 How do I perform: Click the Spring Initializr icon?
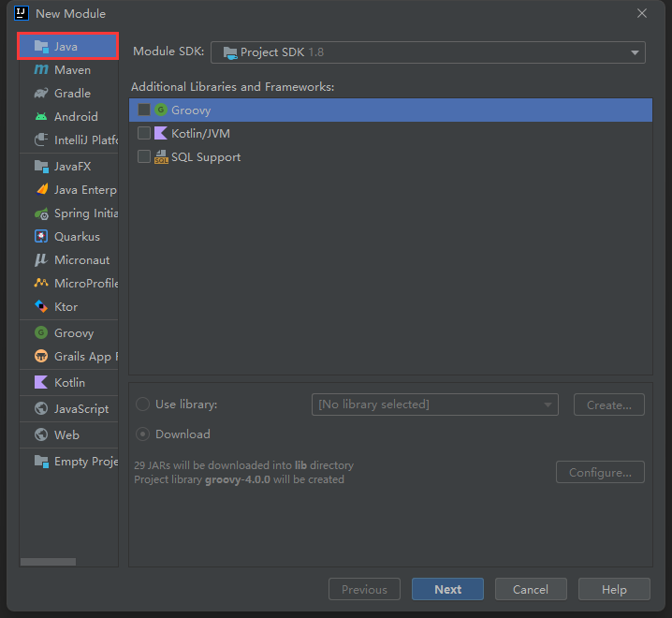click(x=41, y=213)
